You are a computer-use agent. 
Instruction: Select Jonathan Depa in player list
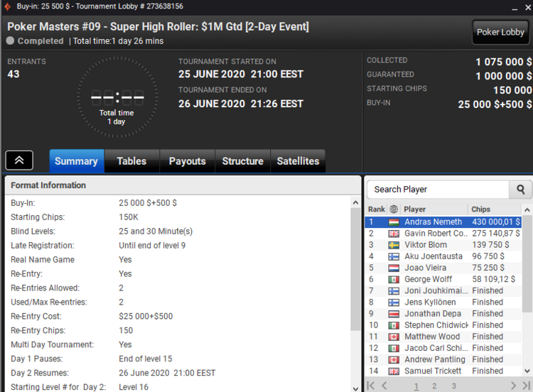pyautogui.click(x=443, y=314)
